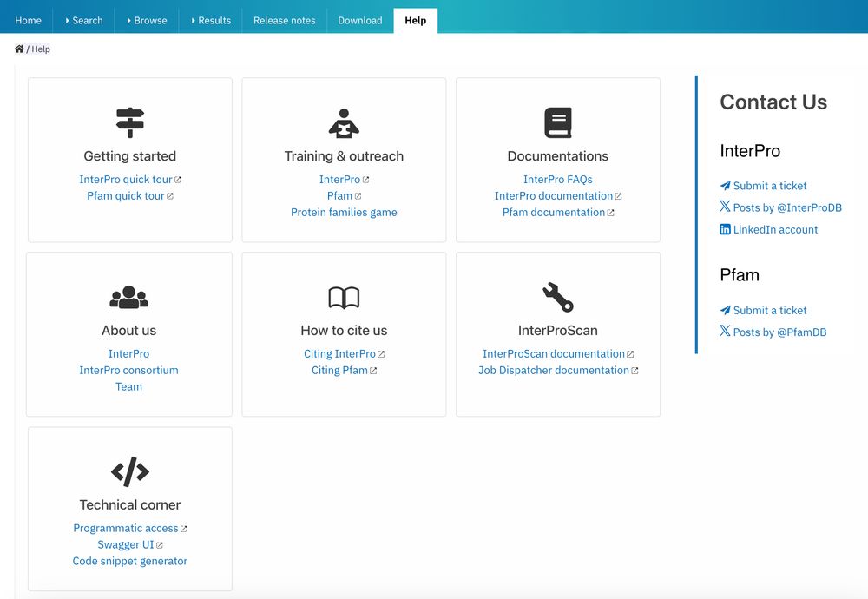Click the X logo beside Posts by @PfamDB
Screen dimensions: 868x599
725,331
